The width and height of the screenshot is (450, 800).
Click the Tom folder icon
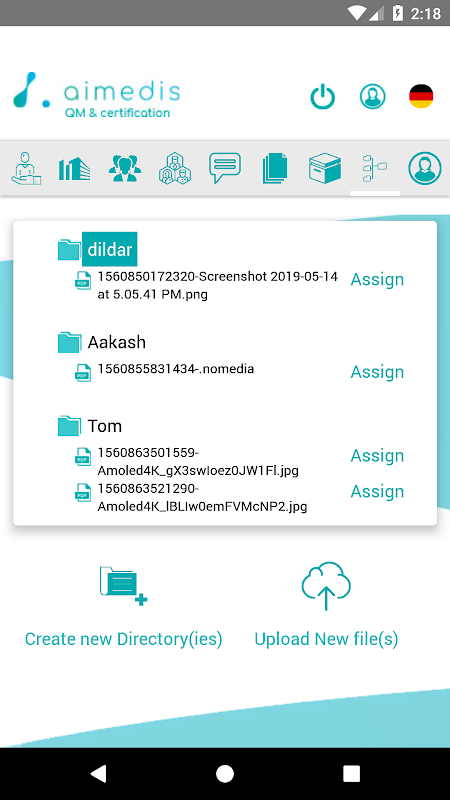pyautogui.click(x=69, y=426)
